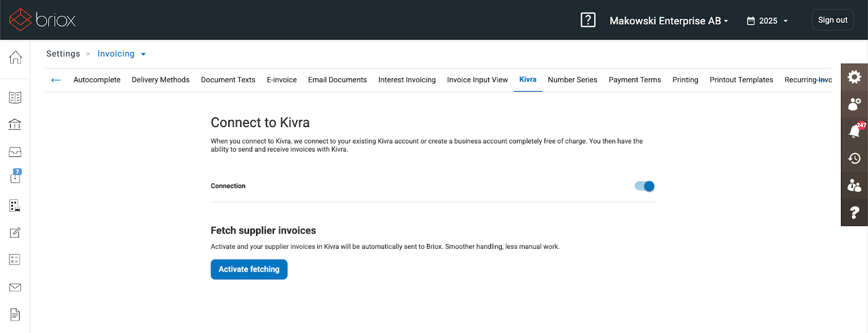This screenshot has height=333, width=868.
Task: Click the settings gear icon on right panel
Action: pos(854,77)
